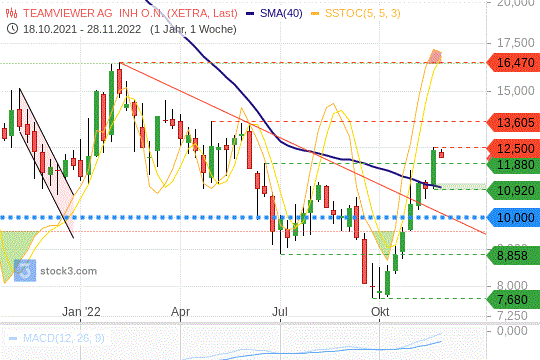Click the SMA(40) indicator label
Viewport: 540px width, 360px height.
pyautogui.click(x=281, y=13)
